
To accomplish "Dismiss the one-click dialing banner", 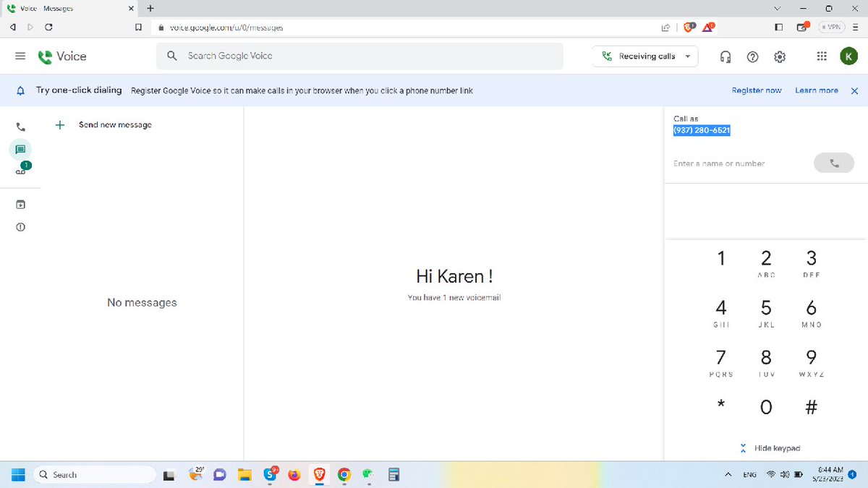I will point(855,90).
